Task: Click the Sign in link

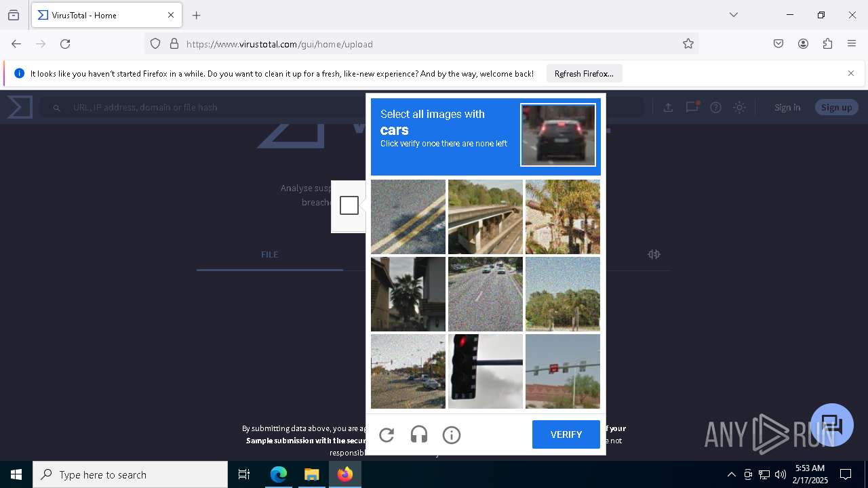Action: pyautogui.click(x=787, y=107)
